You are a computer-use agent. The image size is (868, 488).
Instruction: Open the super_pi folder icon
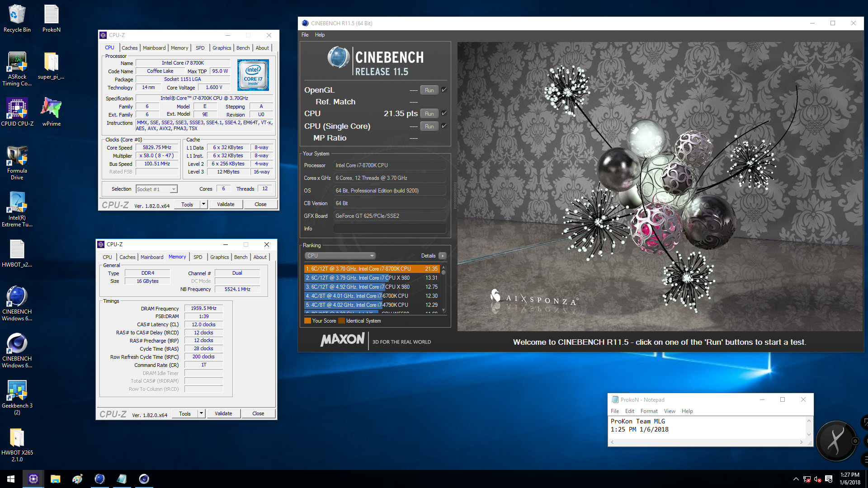pos(51,66)
